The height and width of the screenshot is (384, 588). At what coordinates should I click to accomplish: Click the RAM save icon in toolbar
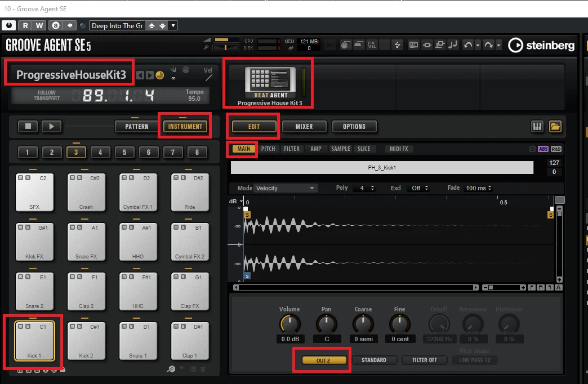(x=413, y=45)
